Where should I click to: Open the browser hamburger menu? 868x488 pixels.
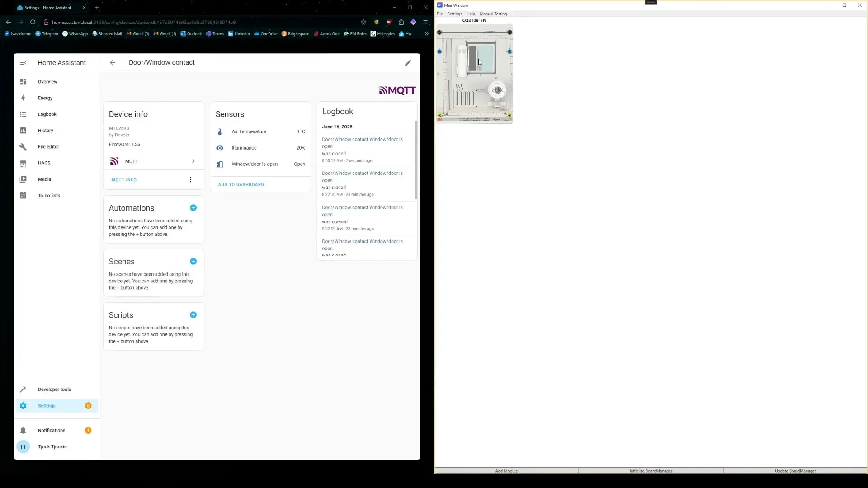coord(425,22)
